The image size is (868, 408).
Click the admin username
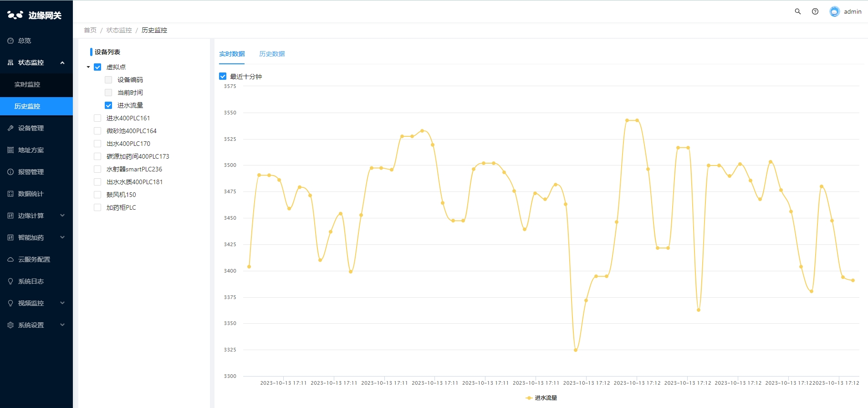pyautogui.click(x=853, y=11)
